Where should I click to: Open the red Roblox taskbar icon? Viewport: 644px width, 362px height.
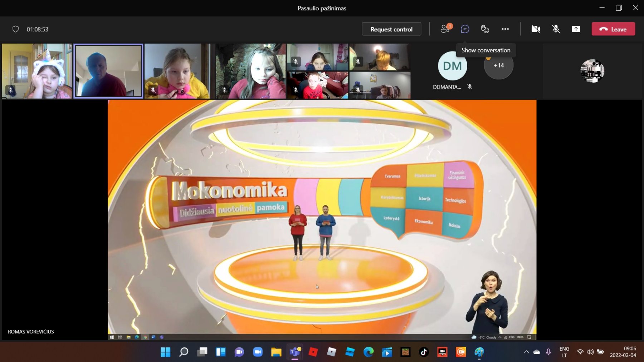coord(313,352)
